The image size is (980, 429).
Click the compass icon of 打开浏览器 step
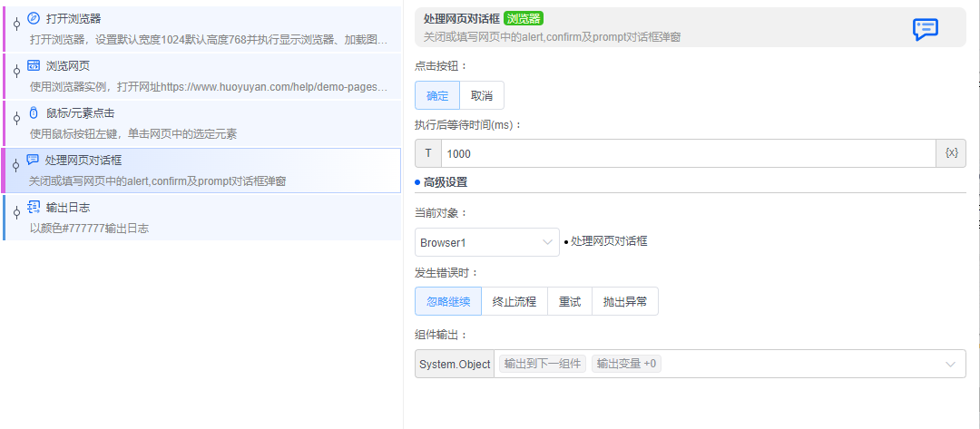pyautogui.click(x=34, y=18)
